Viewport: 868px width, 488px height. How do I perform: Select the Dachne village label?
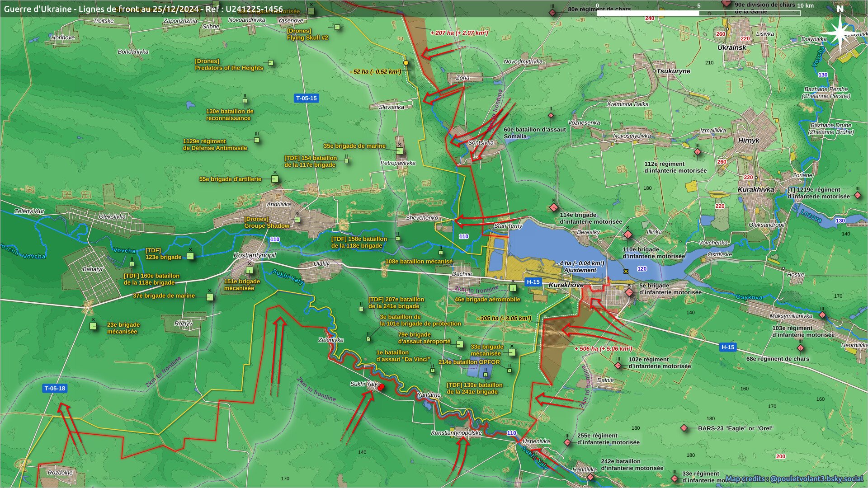tap(462, 274)
